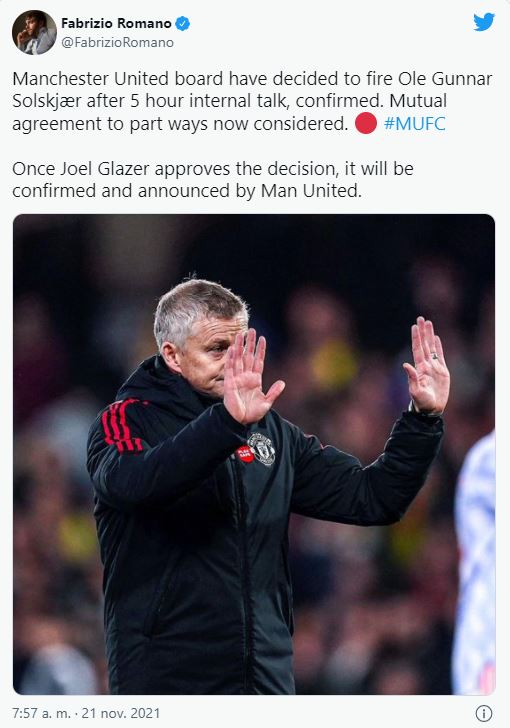Viewport: 510px width, 728px height.
Task: Click the red shoulder stripes on jacket
Action: (122, 426)
